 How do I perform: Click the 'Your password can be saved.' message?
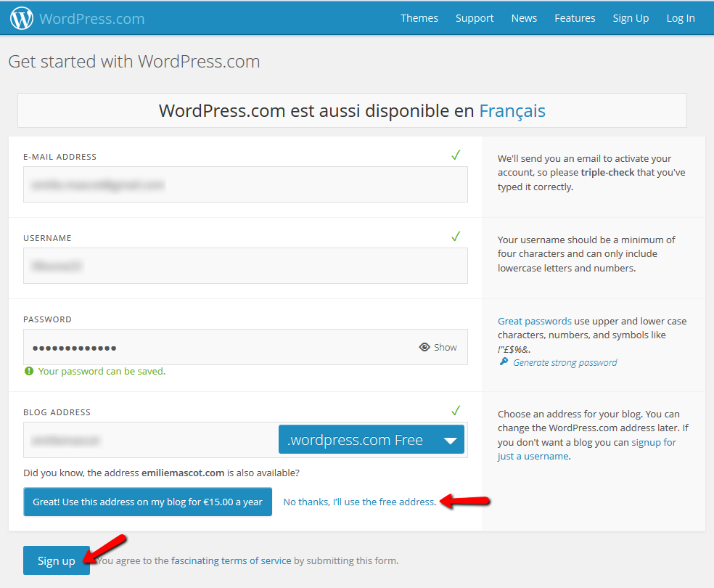coord(102,371)
